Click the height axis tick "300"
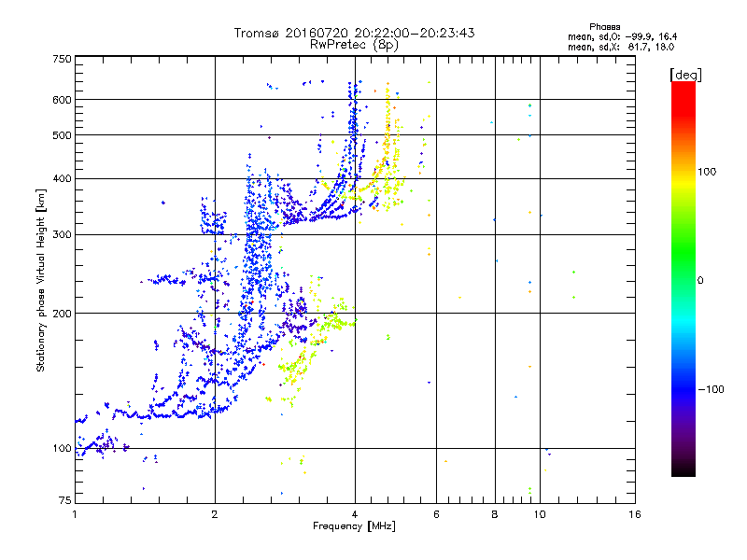Screen dimensions: 747x560 62,234
